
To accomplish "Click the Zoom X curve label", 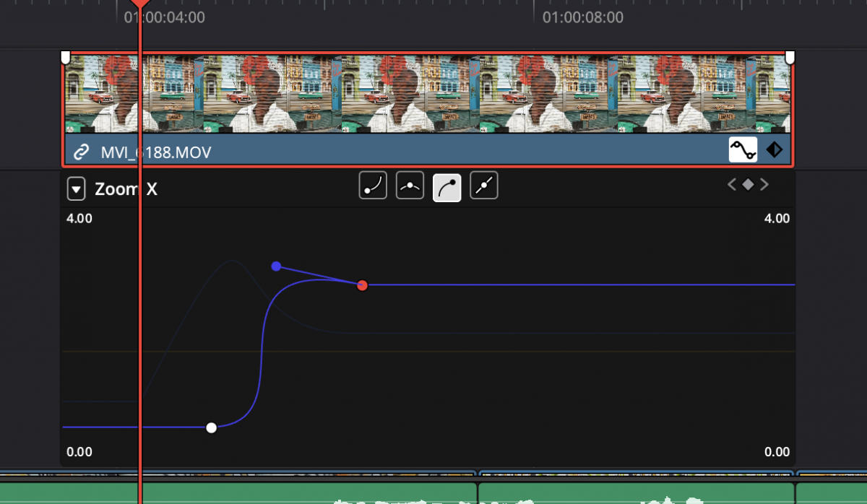I will (x=126, y=190).
